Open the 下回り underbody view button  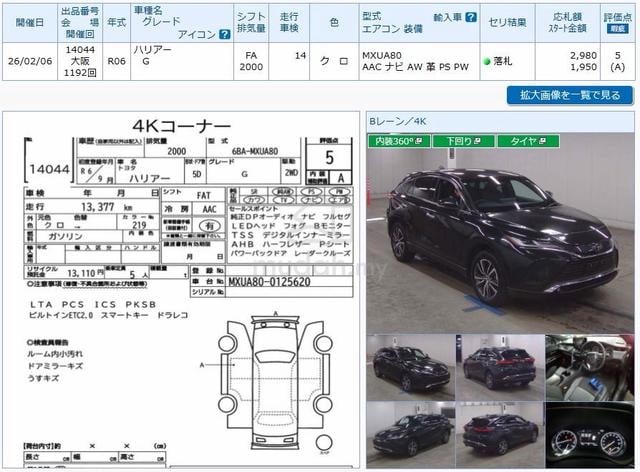point(463,141)
